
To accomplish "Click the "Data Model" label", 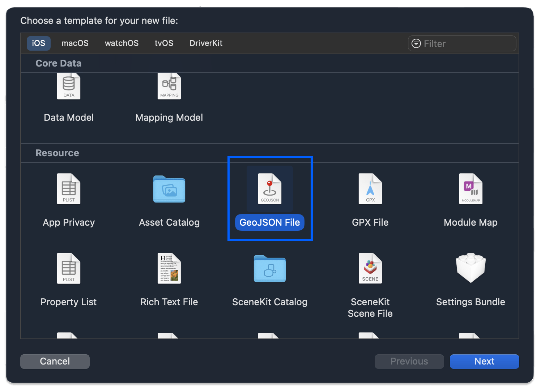I will pyautogui.click(x=69, y=118).
